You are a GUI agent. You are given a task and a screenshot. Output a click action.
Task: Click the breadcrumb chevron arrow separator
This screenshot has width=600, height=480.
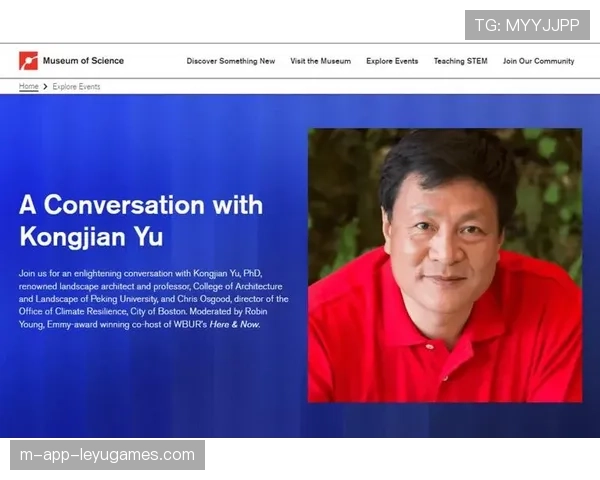(45, 87)
